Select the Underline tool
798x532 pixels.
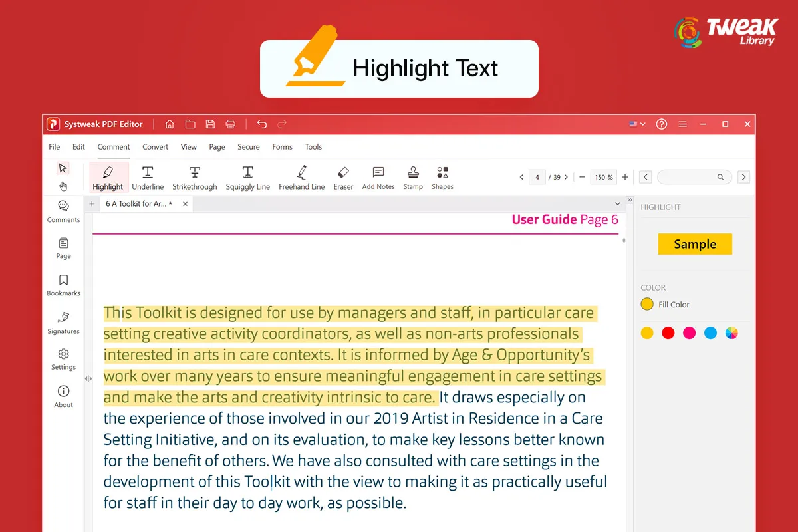click(x=148, y=176)
